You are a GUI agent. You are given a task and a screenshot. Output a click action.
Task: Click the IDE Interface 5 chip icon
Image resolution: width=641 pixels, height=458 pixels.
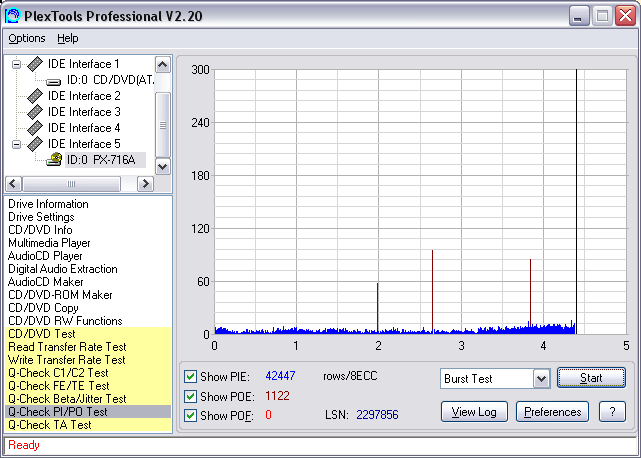coord(35,144)
